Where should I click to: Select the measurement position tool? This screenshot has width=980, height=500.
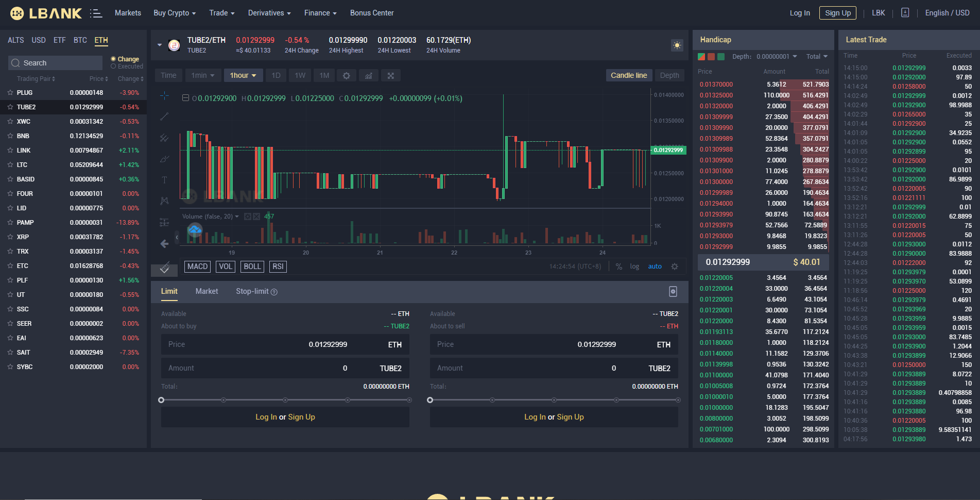(x=164, y=222)
